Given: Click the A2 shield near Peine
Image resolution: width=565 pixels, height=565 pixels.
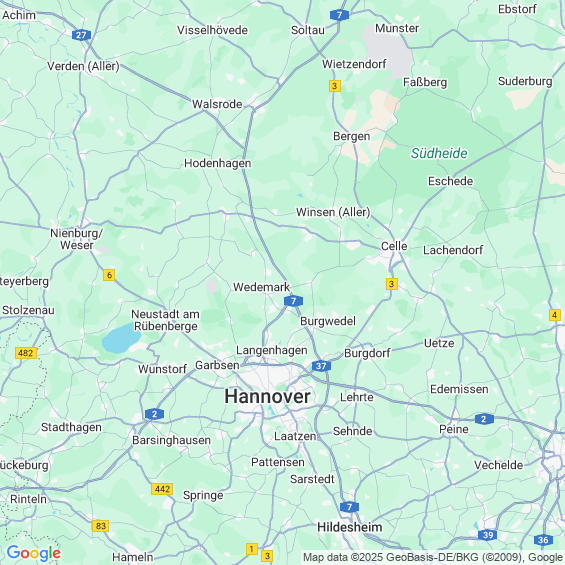Looking at the screenshot, I should 484,419.
